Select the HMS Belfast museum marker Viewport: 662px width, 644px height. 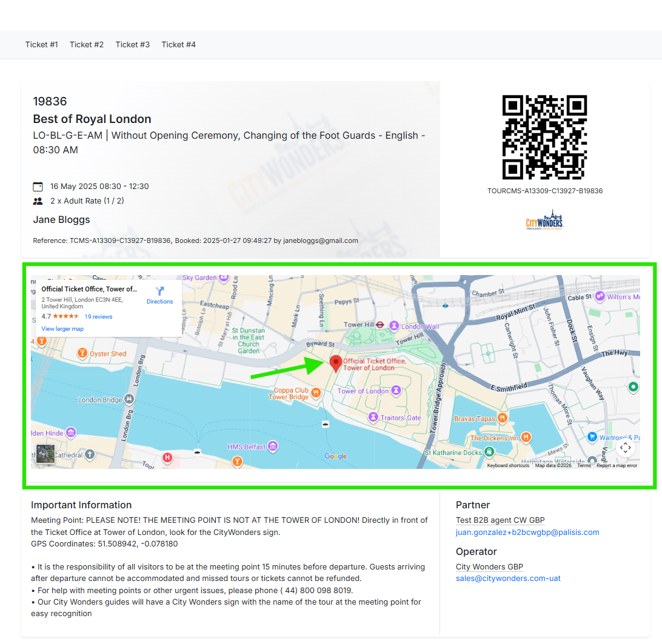point(273,446)
